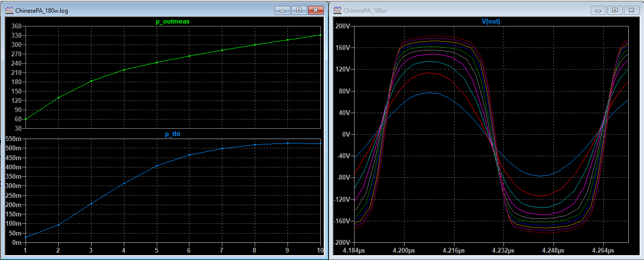Viewport: 644px width, 260px height.
Task: Click the p_outmeas data point at step 10
Action: pos(320,35)
